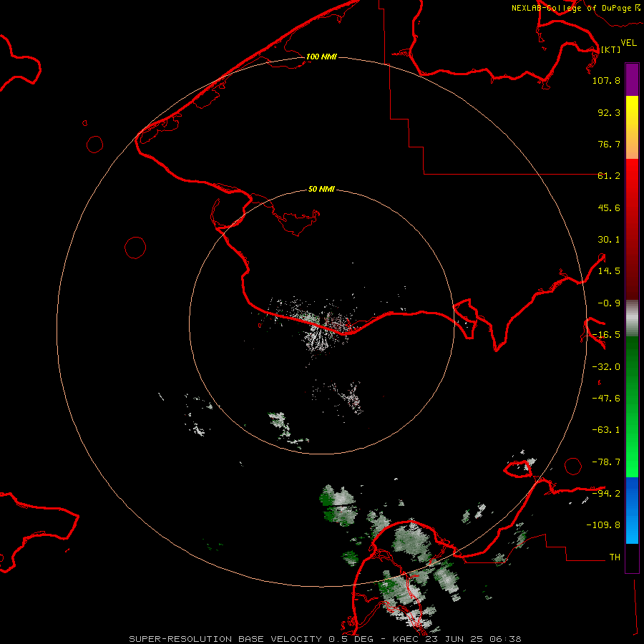
Task: Select the 30.1 velocity scale value
Action: tap(609, 240)
